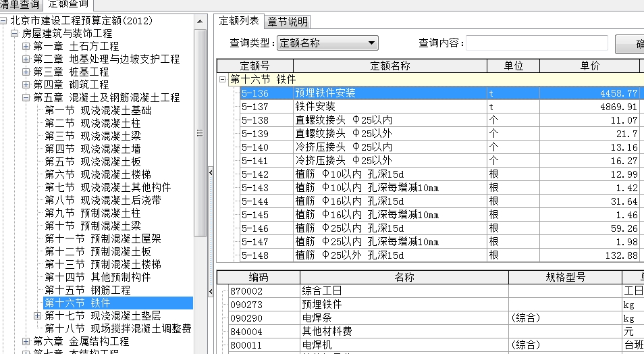Viewport: 644px width, 354px height.
Task: Select 第十一节 预制混凝土屋架
Action: point(103,238)
